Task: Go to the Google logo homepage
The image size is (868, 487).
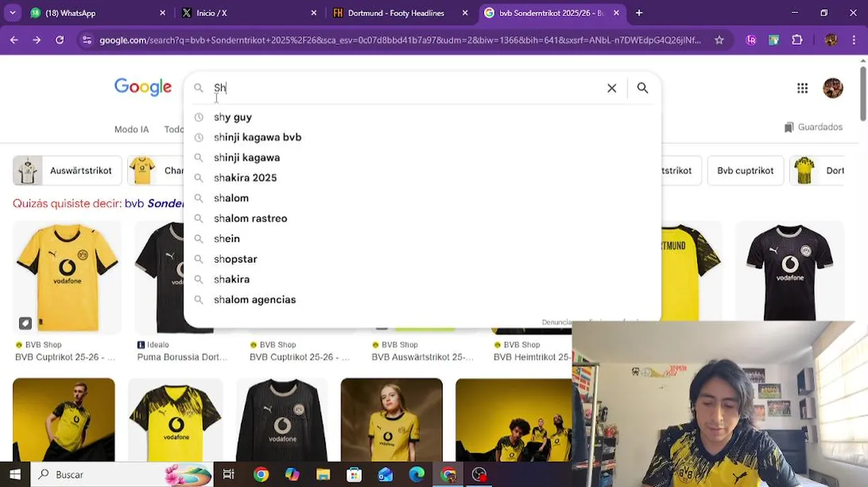Action: click(143, 87)
